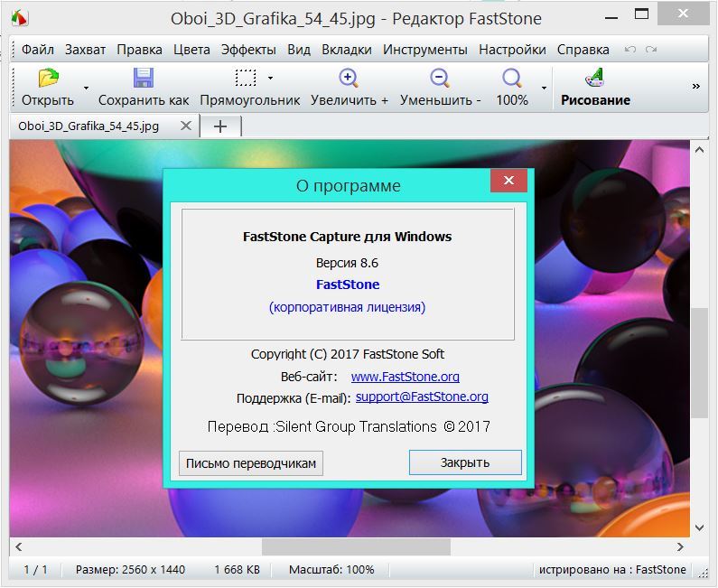Click the Zoom In magnifier icon
Viewport: 718px width, 588px height.
coord(349,78)
